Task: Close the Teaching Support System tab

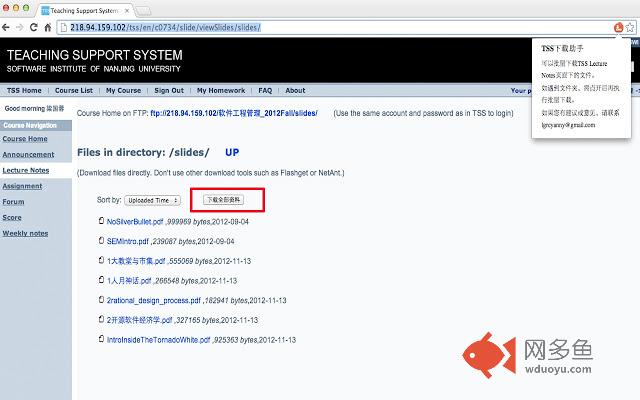Action: [127, 11]
